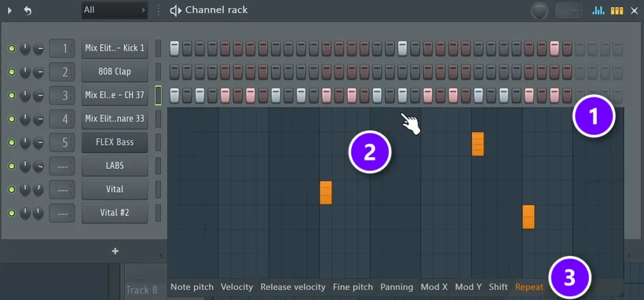Viewport: 644px width, 300px height.
Task: Mute the FLEX Bass channel
Action: click(11, 142)
